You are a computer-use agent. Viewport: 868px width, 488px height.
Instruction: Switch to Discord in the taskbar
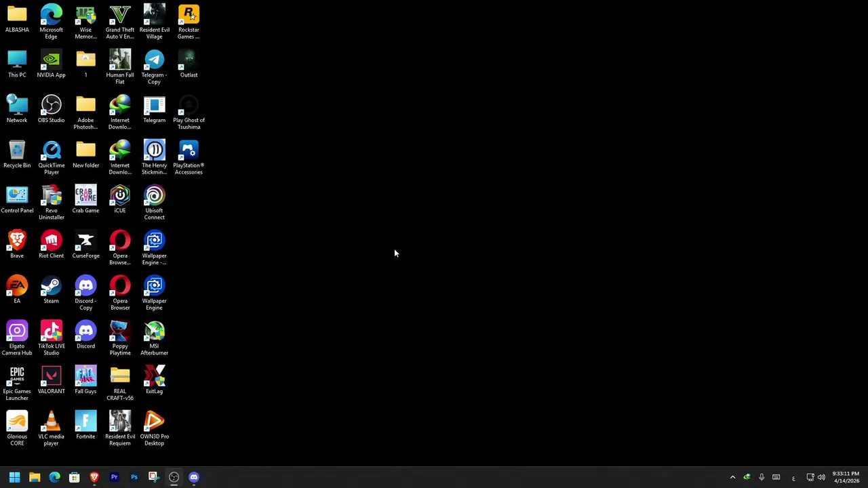click(x=194, y=477)
